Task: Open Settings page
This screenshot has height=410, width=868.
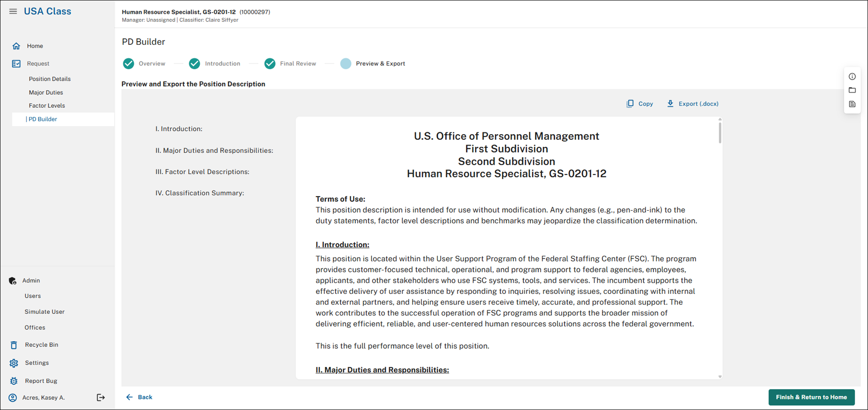Action: point(37,363)
